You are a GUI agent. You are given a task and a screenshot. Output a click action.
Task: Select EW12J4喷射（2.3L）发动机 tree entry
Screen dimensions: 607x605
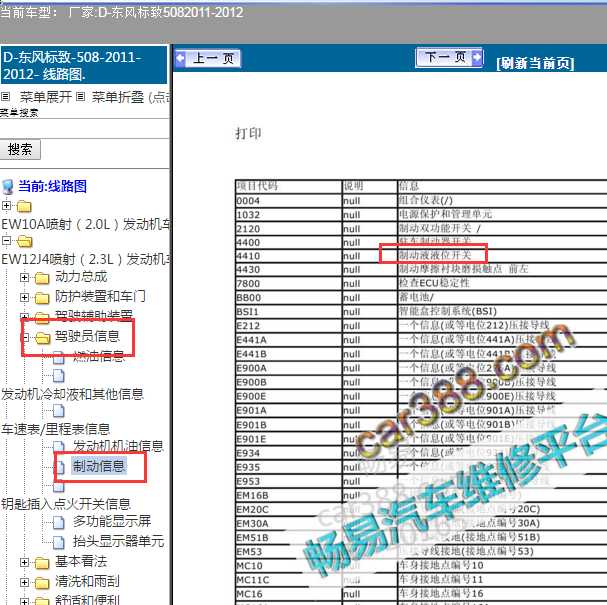pos(85,259)
